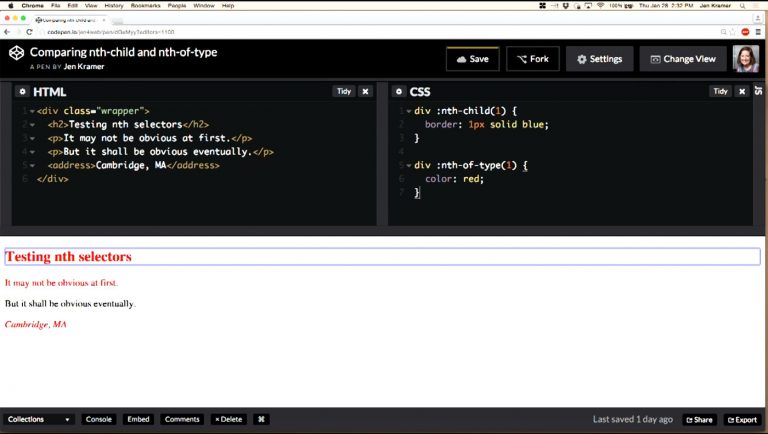The height and width of the screenshot is (434, 768).
Task: Open the File menu
Action: pyautogui.click(x=55, y=5)
